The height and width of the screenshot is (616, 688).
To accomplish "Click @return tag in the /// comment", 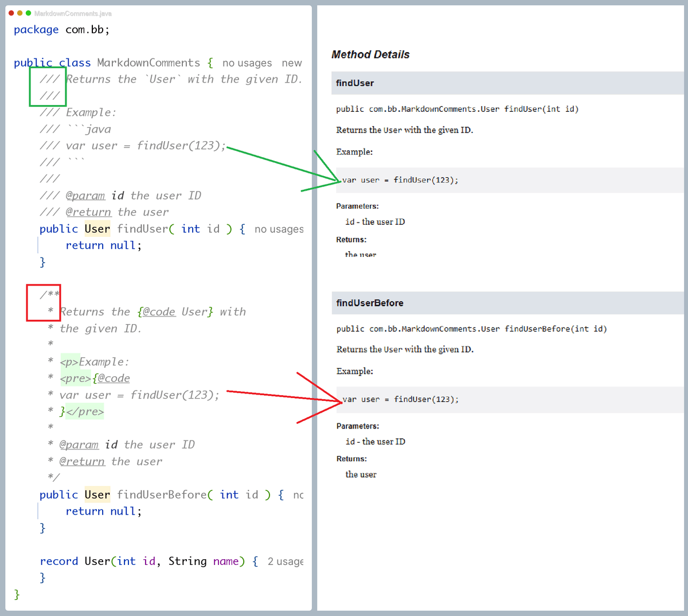I will pyautogui.click(x=88, y=212).
